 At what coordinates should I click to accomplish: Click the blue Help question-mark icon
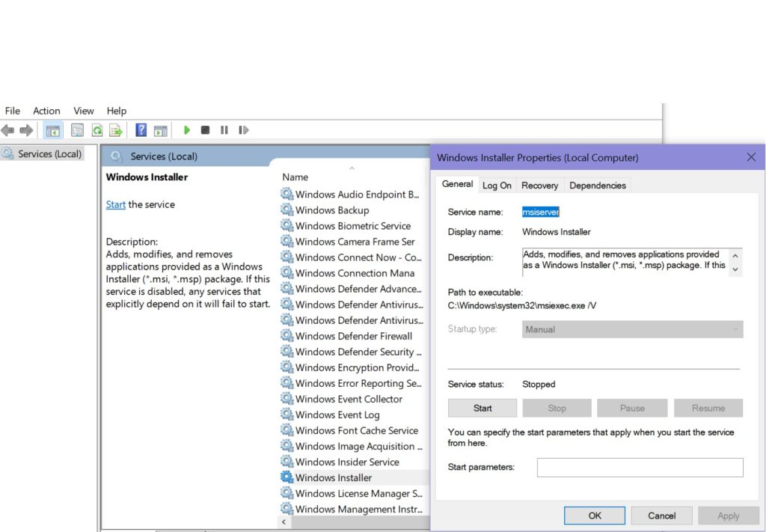[141, 130]
